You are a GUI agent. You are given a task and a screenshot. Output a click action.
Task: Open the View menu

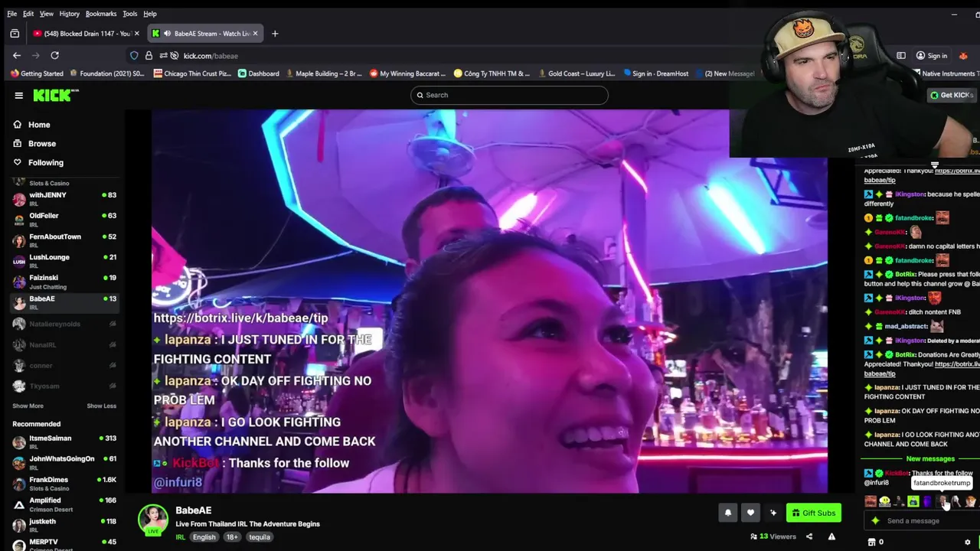click(47, 14)
